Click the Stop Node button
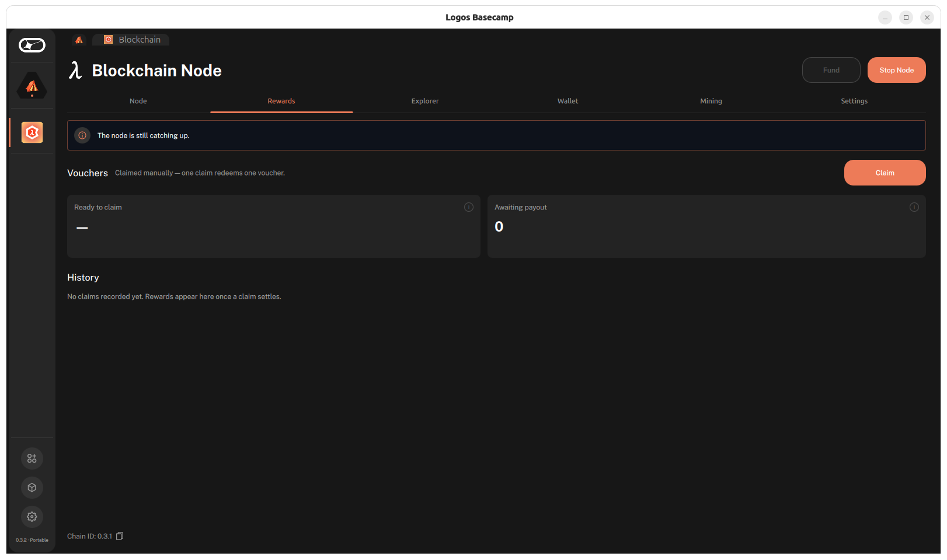The image size is (947, 560). point(897,70)
